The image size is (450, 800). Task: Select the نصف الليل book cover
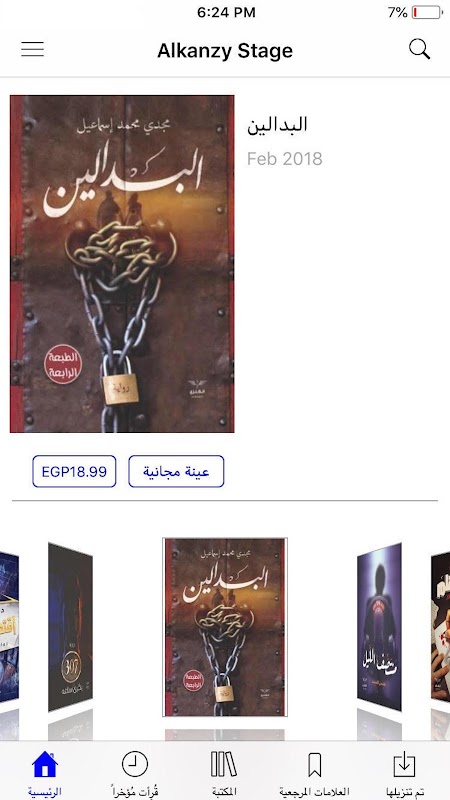tap(379, 627)
